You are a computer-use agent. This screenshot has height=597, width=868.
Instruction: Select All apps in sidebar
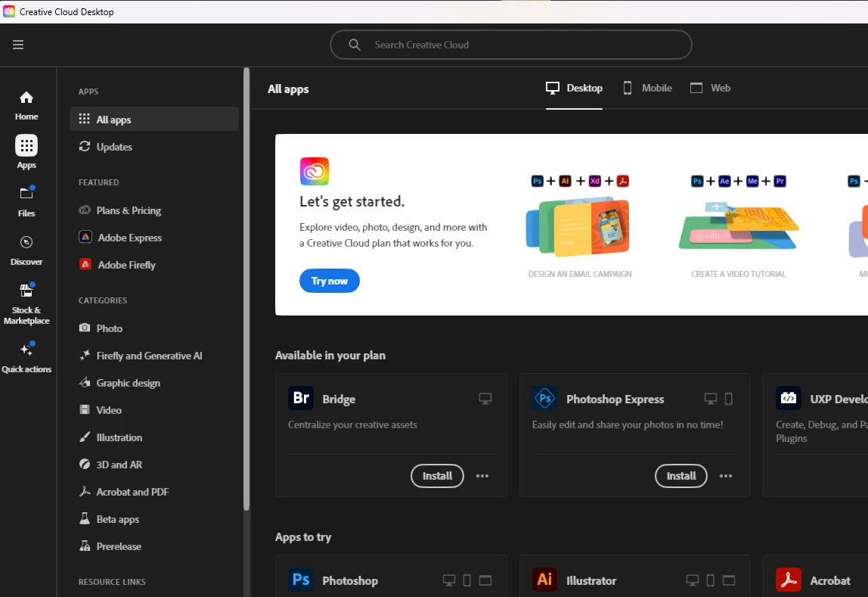point(154,119)
